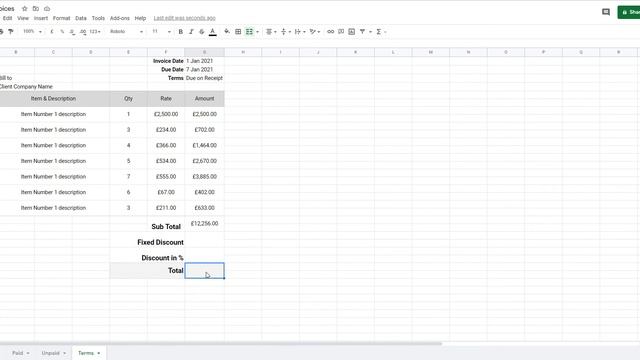The image size is (640, 360).
Task: Click the Move to folder icon
Action: [x=36, y=9]
